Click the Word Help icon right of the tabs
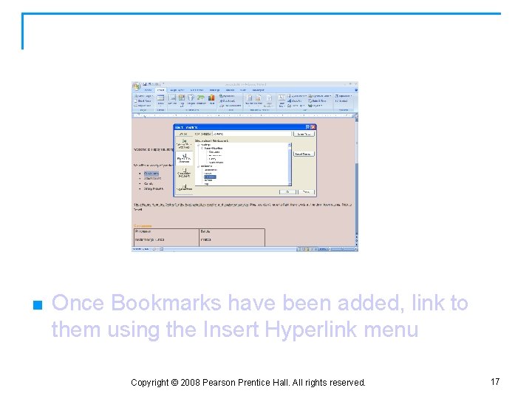The image size is (532, 399). click(x=356, y=90)
